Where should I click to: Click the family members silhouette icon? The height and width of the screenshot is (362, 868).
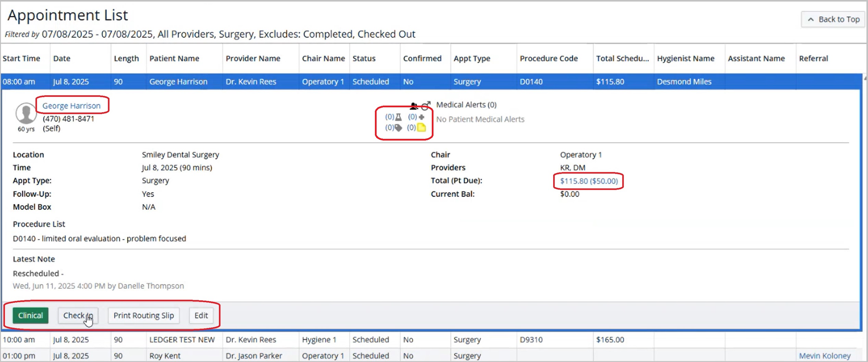tap(414, 106)
